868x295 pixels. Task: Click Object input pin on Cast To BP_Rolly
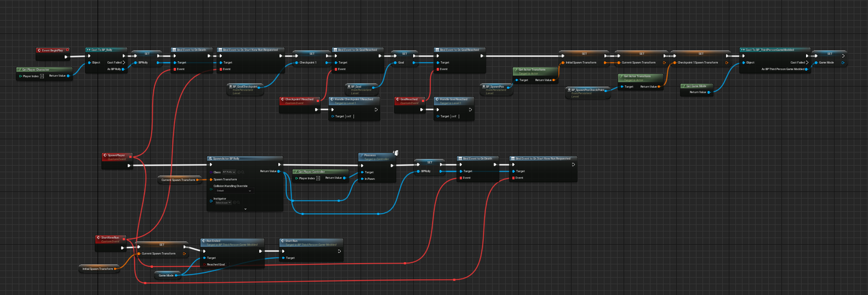pyautogui.click(x=89, y=63)
